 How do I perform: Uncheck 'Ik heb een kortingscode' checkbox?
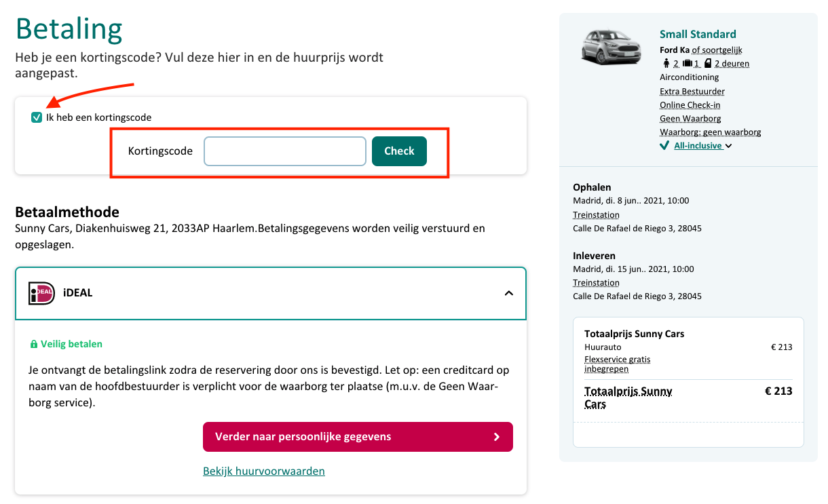click(37, 117)
